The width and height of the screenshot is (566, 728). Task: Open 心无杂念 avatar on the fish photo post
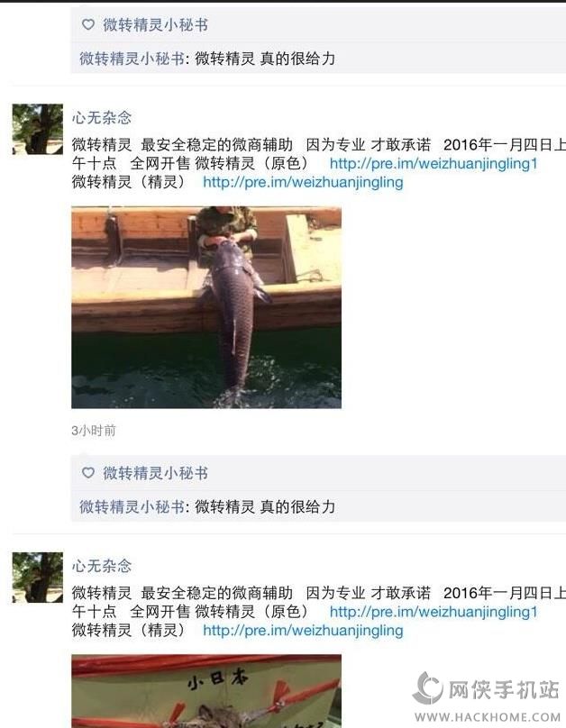[x=38, y=129]
